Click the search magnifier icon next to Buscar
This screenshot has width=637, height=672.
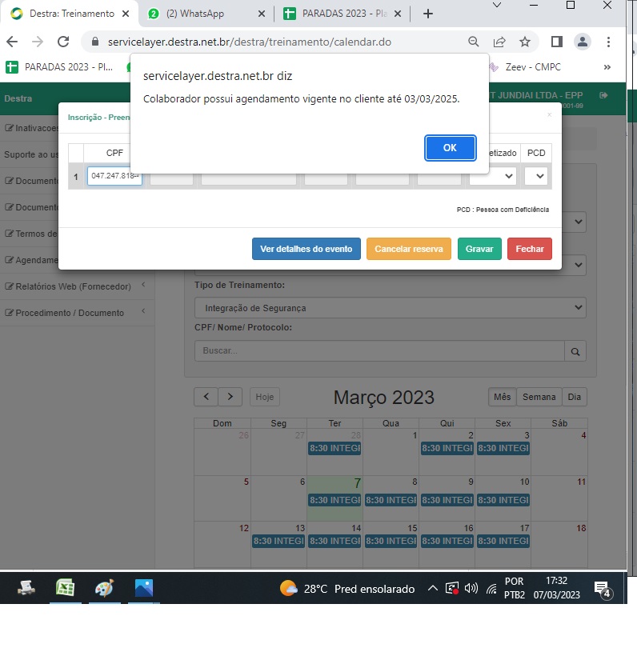point(575,350)
